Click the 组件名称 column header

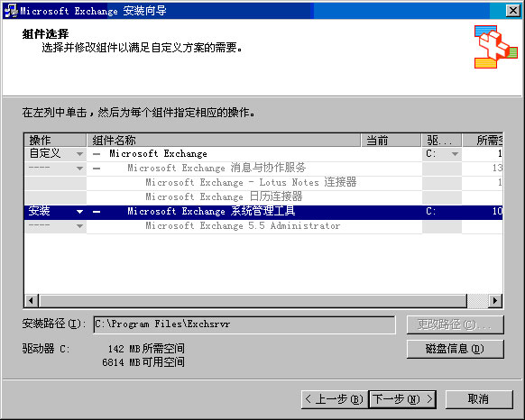point(224,141)
